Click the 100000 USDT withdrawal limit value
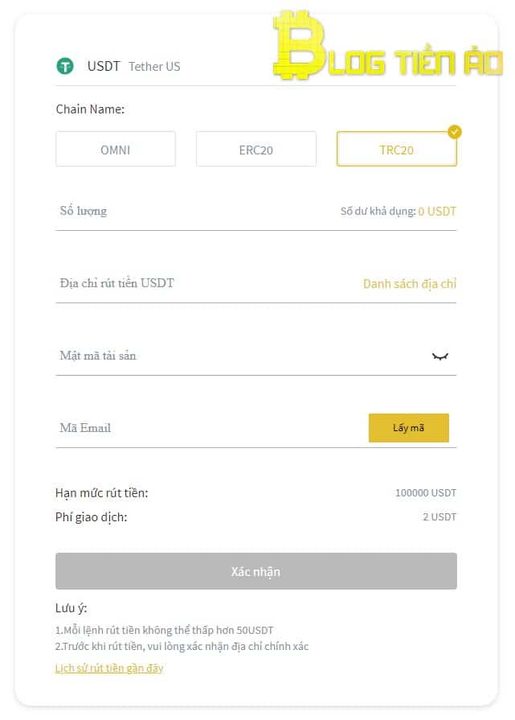This screenshot has width=515, height=720. [x=425, y=493]
